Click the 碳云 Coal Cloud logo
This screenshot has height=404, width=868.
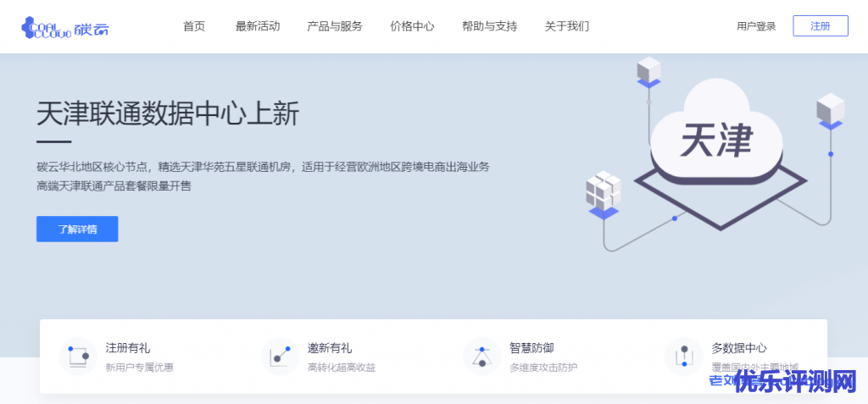65,27
